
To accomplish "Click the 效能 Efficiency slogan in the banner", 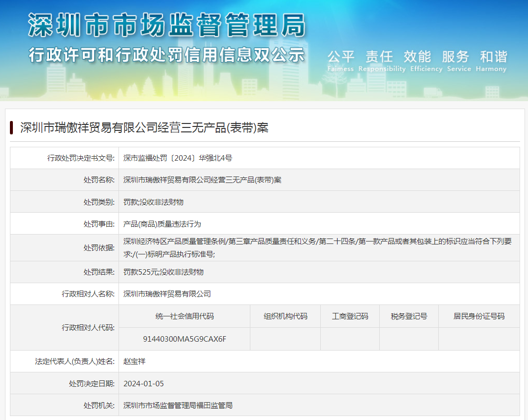I will click(426, 61).
